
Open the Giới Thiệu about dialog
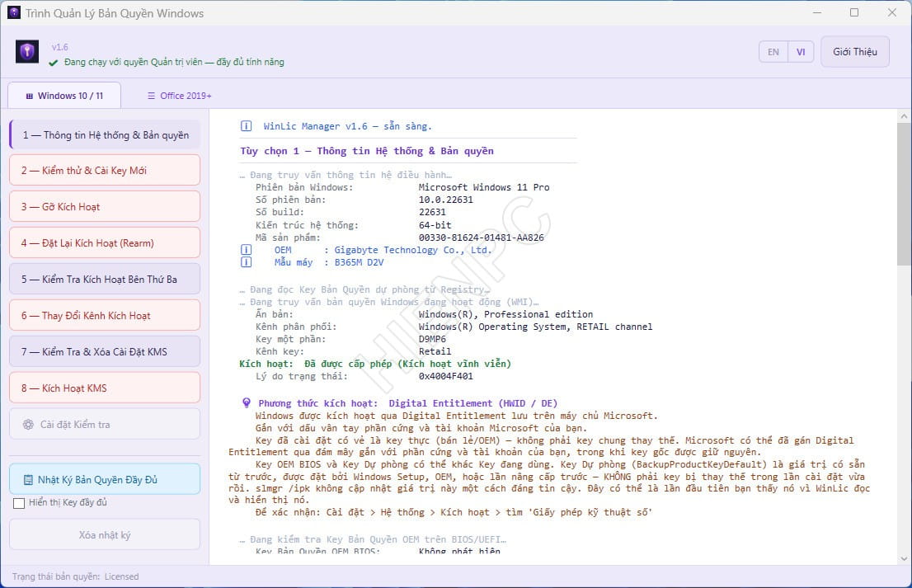click(x=855, y=52)
